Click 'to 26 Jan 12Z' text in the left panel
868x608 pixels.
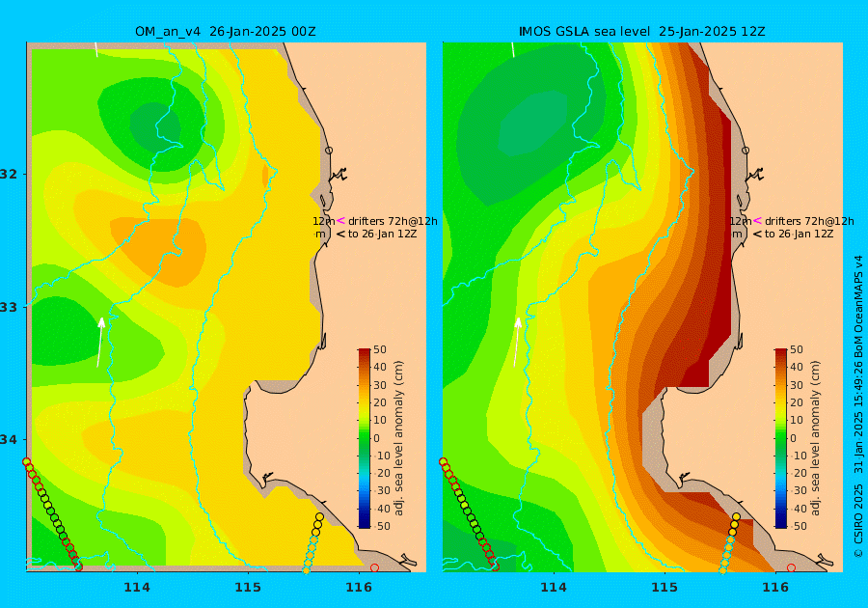(x=382, y=234)
